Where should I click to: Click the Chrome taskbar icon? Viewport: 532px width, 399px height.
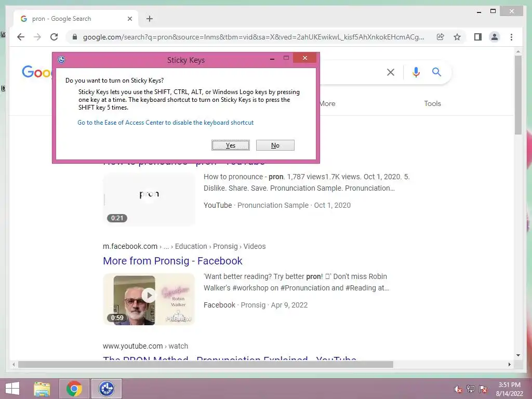point(74,389)
